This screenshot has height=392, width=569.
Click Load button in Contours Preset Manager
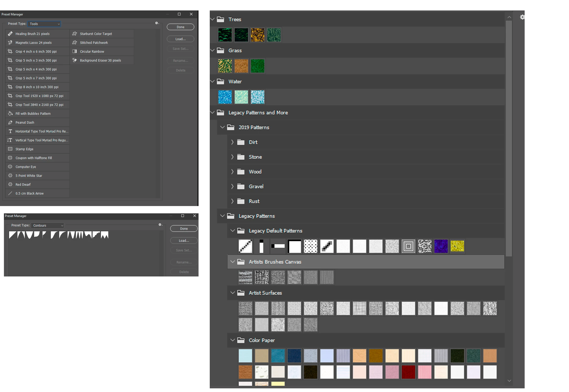184,240
